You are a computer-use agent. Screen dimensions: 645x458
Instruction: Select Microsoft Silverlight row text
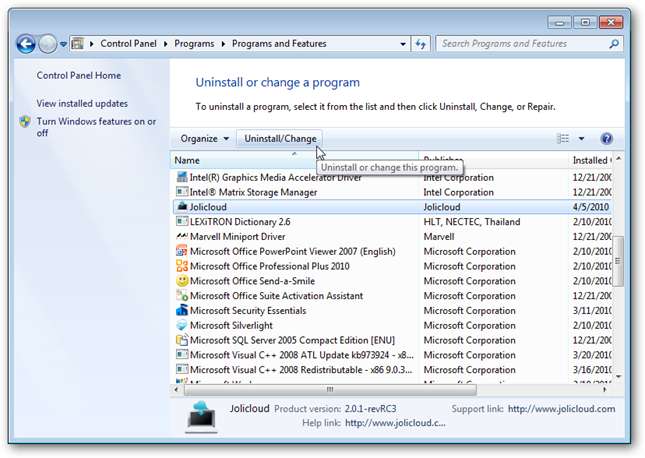[x=231, y=325]
